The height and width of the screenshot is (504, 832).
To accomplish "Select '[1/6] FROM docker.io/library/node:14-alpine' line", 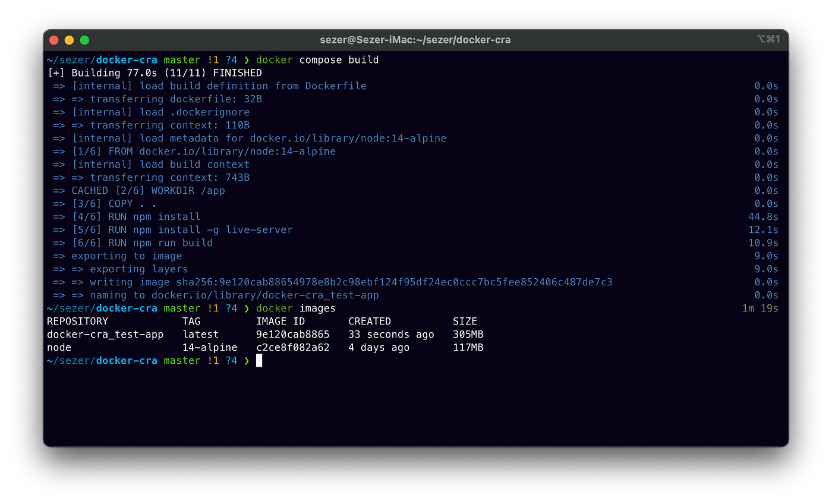I will pos(194,152).
